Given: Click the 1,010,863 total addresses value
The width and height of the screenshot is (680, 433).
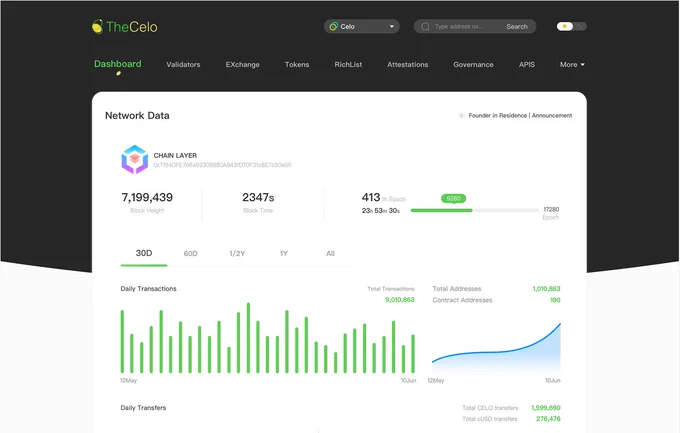Looking at the screenshot, I should point(546,289).
